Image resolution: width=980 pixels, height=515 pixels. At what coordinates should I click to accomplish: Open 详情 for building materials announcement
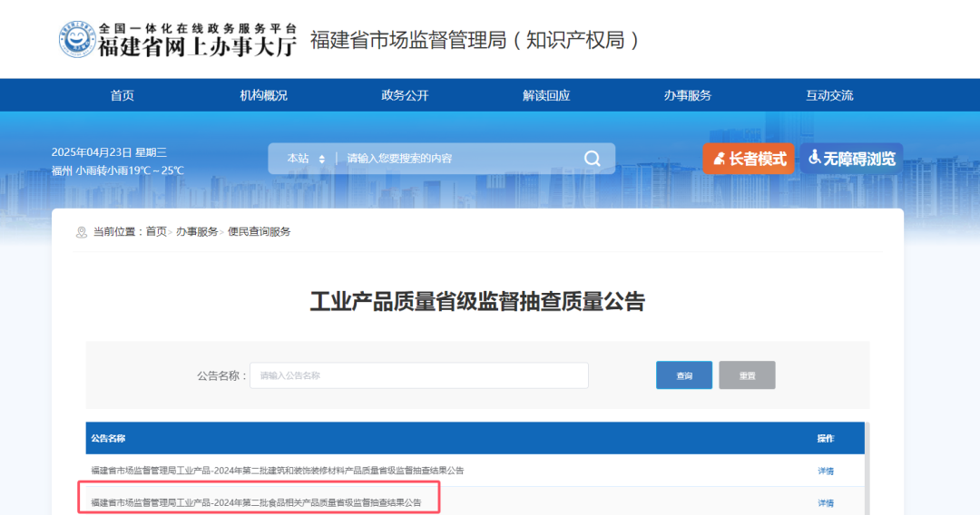pos(826,471)
